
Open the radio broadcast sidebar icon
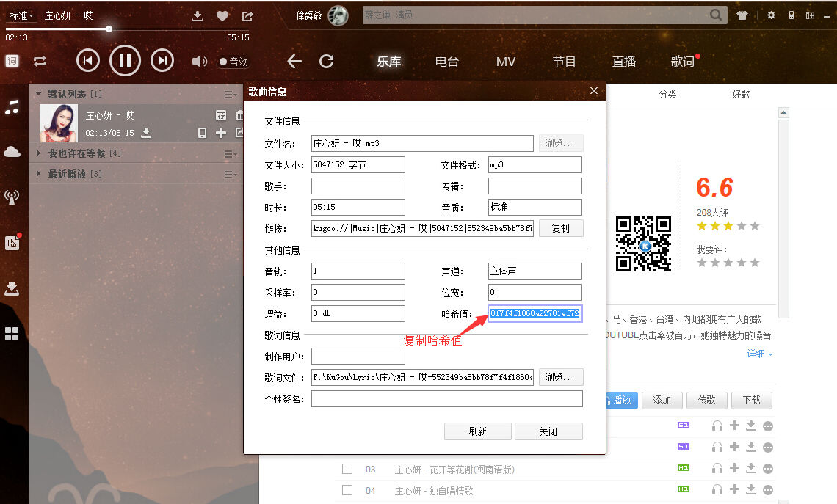coord(12,197)
